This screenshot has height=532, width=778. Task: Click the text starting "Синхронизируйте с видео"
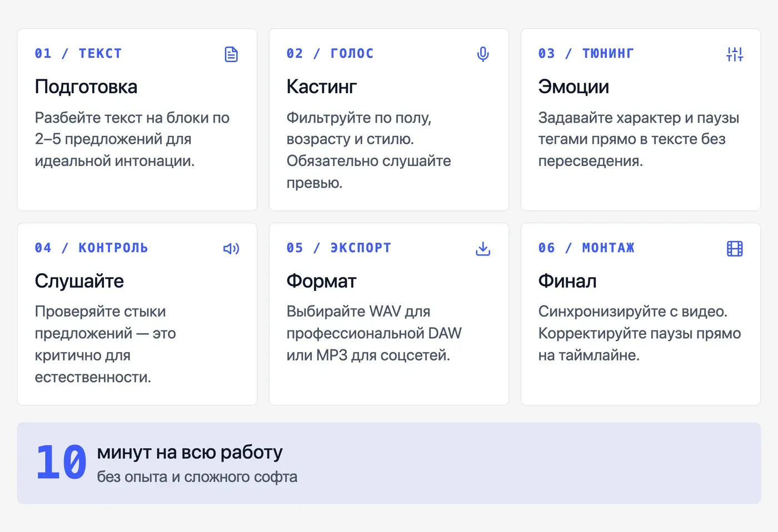click(x=640, y=333)
